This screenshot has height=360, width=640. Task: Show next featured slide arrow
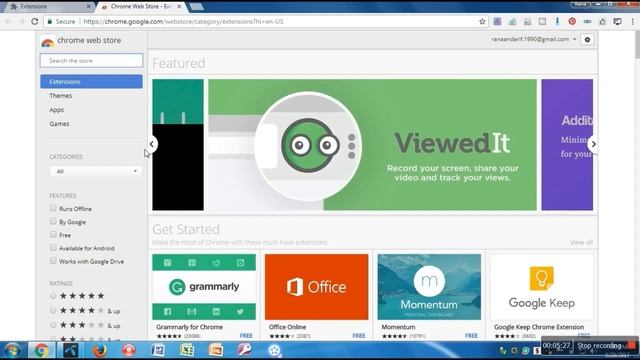(x=593, y=144)
